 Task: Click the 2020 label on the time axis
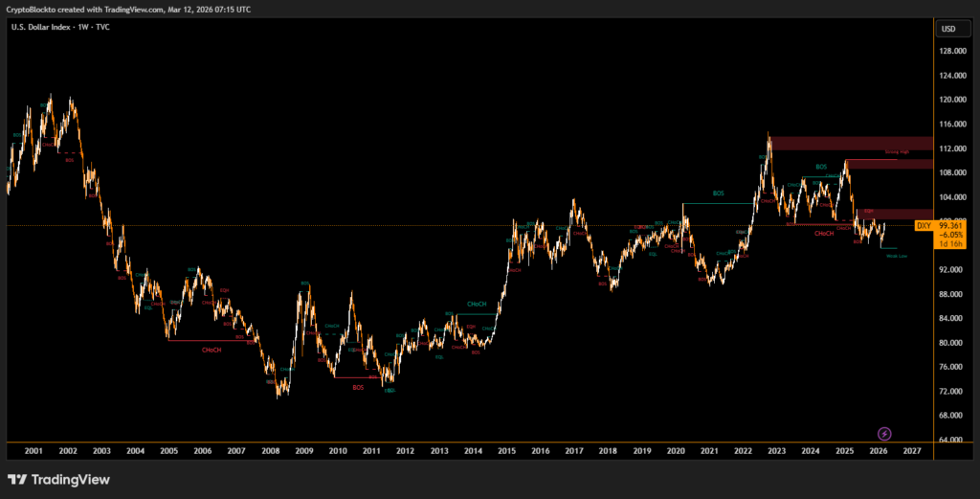click(x=676, y=450)
